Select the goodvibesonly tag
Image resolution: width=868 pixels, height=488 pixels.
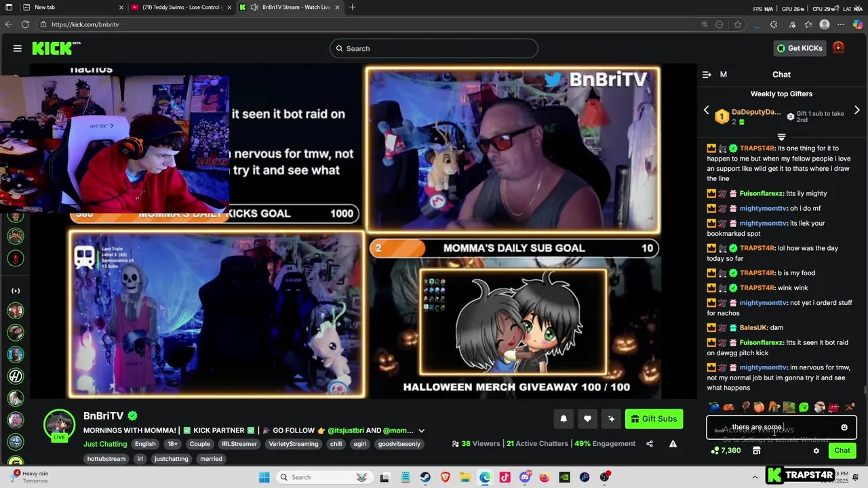(399, 444)
